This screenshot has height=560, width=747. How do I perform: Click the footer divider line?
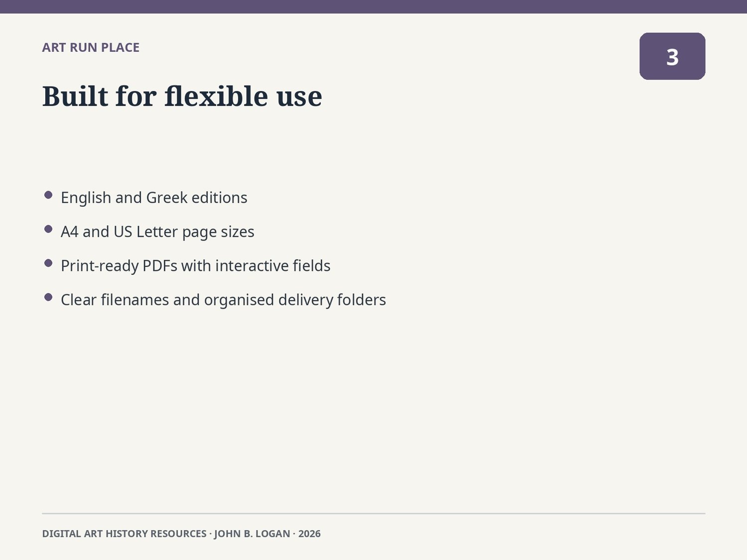click(373, 513)
